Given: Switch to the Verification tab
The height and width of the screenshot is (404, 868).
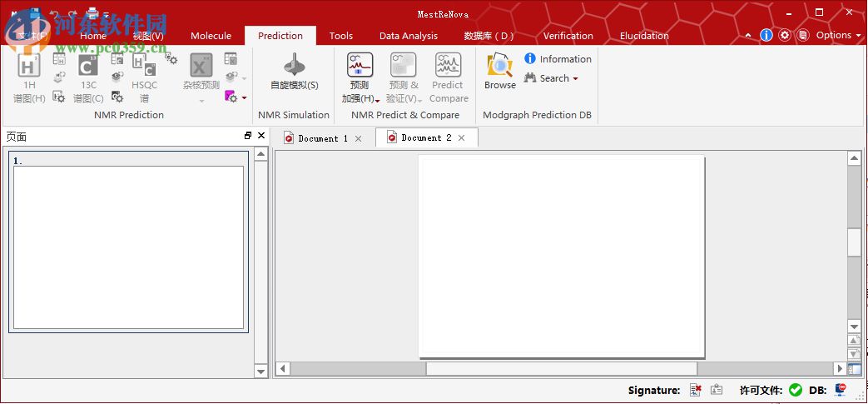Looking at the screenshot, I should pyautogui.click(x=568, y=36).
